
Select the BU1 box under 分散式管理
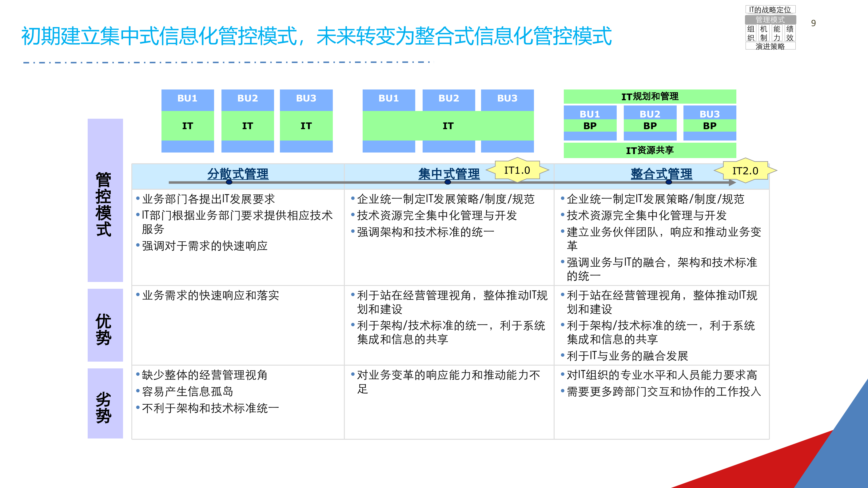[188, 99]
